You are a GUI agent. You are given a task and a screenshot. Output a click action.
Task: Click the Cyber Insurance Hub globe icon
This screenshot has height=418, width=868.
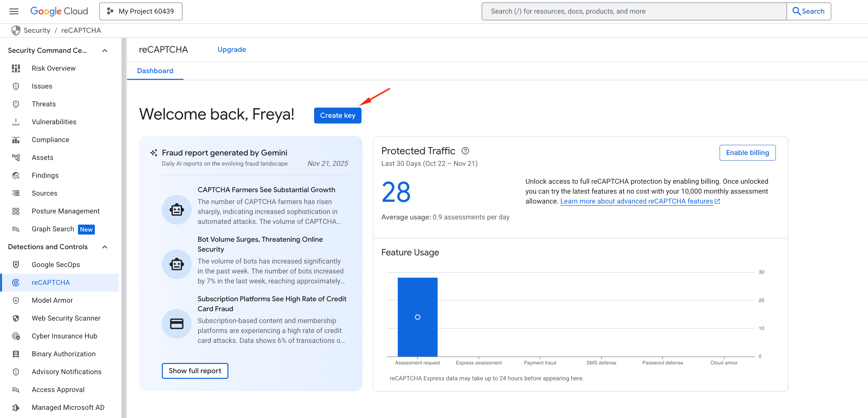(16, 336)
